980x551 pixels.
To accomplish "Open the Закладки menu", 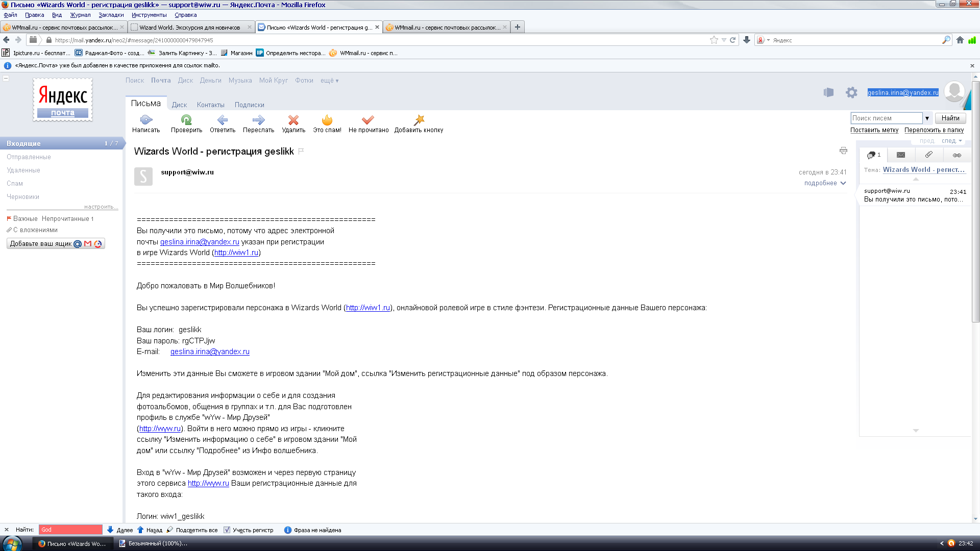I will (x=111, y=15).
